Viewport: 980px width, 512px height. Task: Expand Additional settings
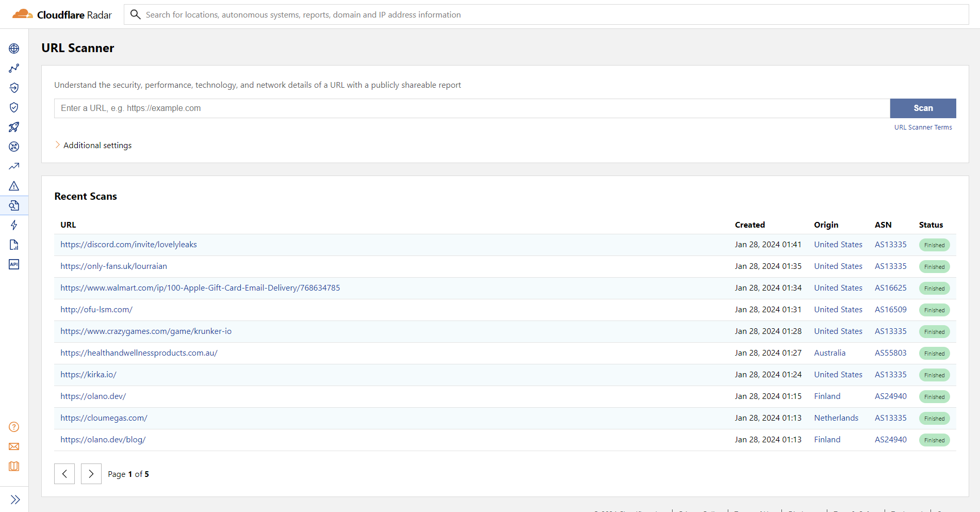[97, 146]
